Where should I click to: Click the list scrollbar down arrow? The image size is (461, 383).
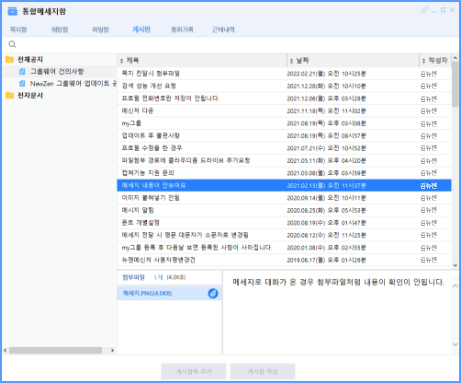(x=455, y=265)
